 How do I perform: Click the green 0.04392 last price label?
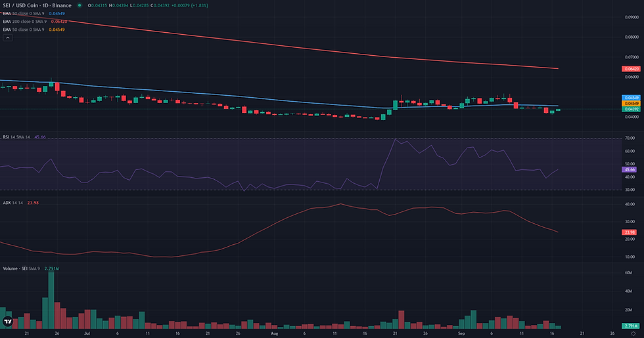tap(632, 109)
